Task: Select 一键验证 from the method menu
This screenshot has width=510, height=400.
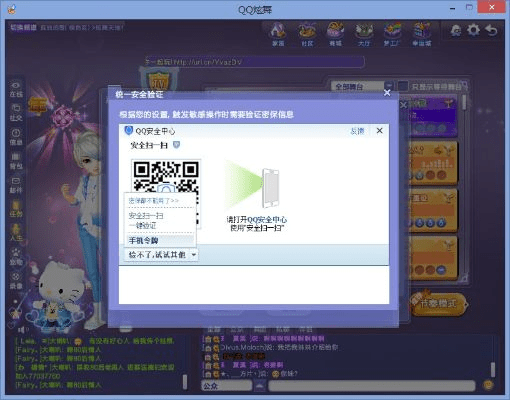Action: pyautogui.click(x=142, y=226)
